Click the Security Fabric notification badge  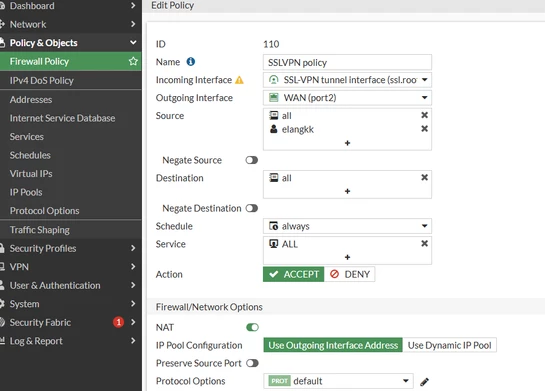119,322
